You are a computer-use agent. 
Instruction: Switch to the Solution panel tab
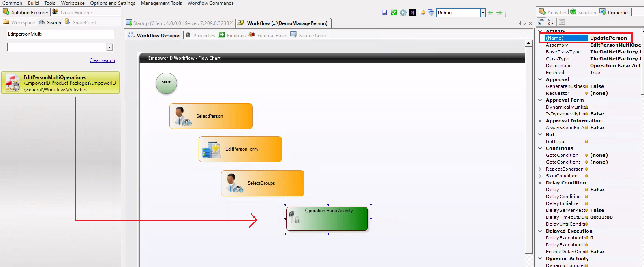point(583,12)
